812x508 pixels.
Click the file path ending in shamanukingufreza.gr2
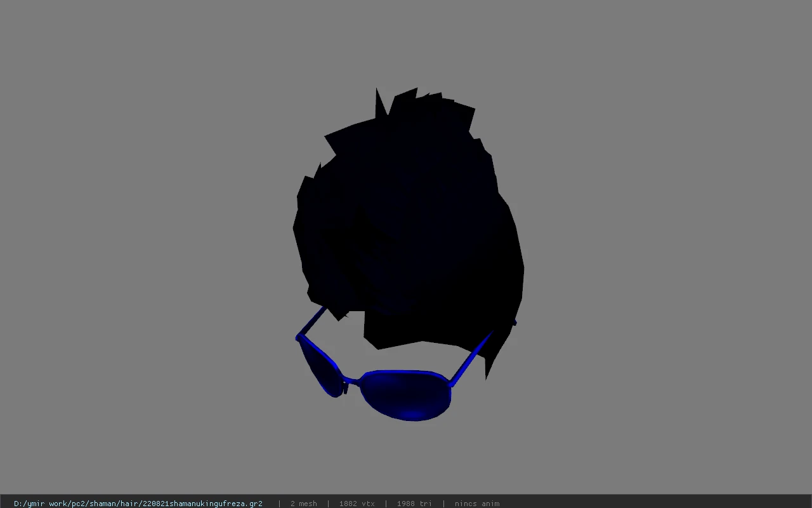(138, 504)
